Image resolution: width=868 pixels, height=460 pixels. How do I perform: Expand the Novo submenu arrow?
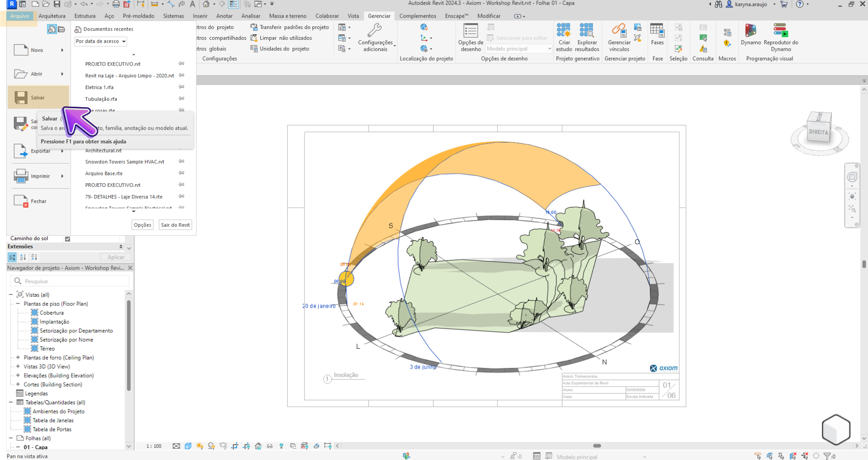click(x=62, y=50)
